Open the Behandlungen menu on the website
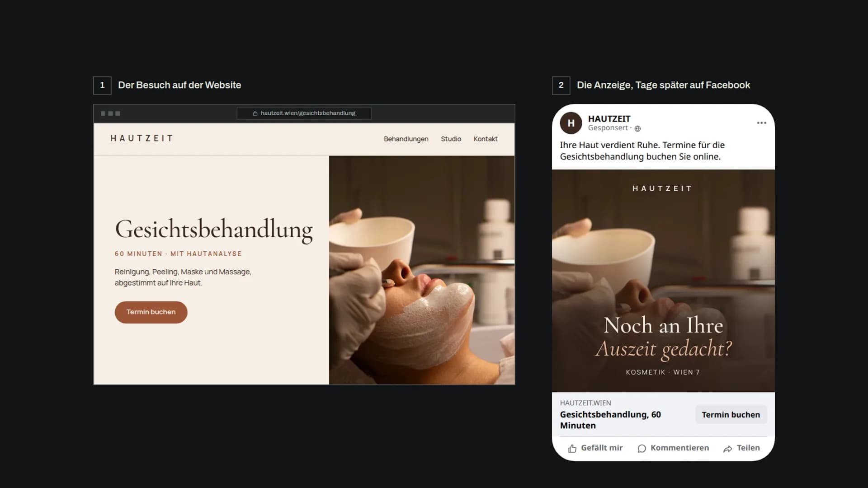This screenshot has width=868, height=488. tap(406, 139)
